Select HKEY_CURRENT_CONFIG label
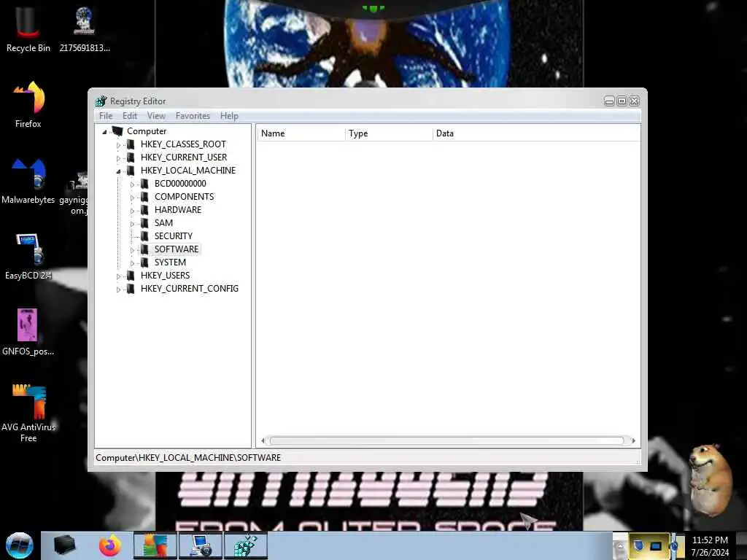This screenshot has width=747, height=560. pyautogui.click(x=189, y=289)
